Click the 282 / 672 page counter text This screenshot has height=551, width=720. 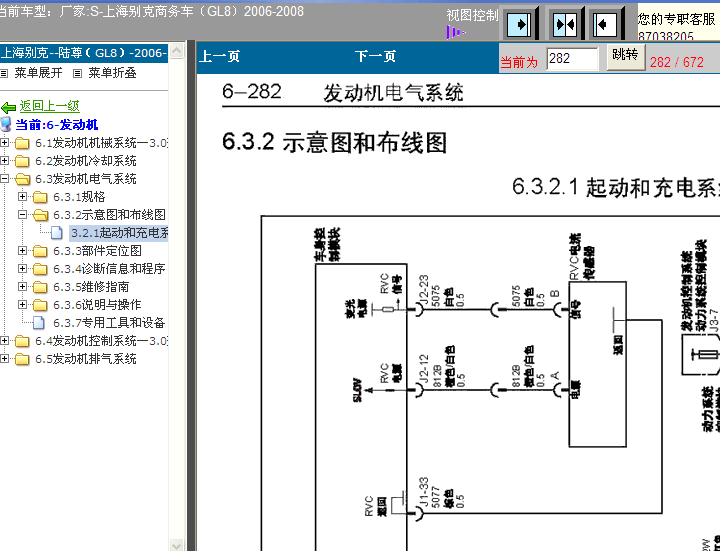pyautogui.click(x=676, y=62)
